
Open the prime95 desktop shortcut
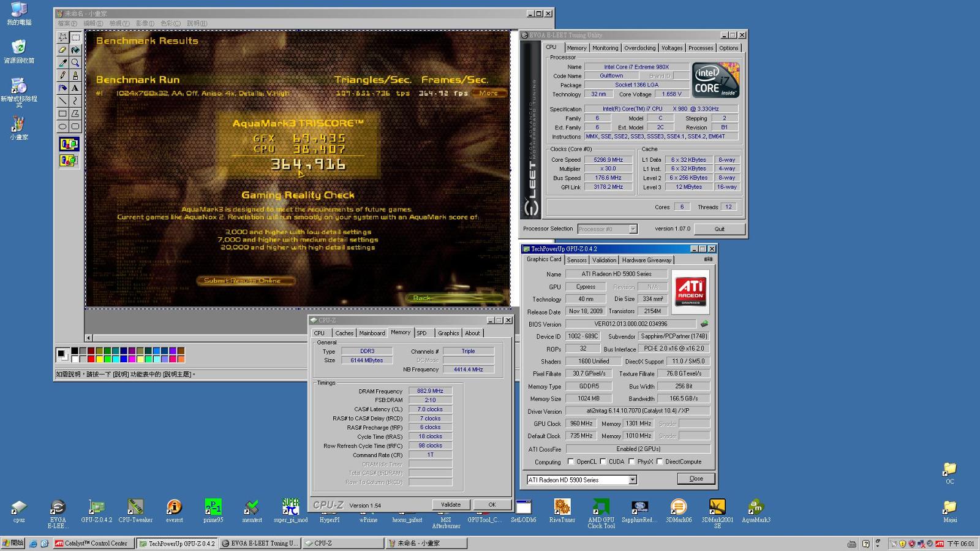213,511
